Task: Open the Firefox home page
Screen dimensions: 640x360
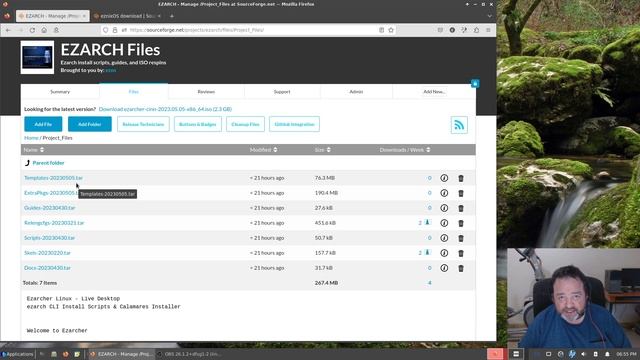Action: tap(44, 30)
